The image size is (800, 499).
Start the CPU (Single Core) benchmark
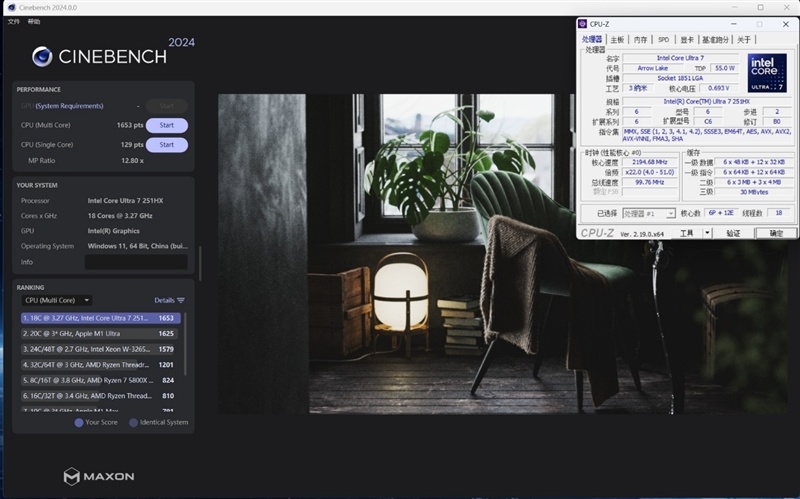167,145
